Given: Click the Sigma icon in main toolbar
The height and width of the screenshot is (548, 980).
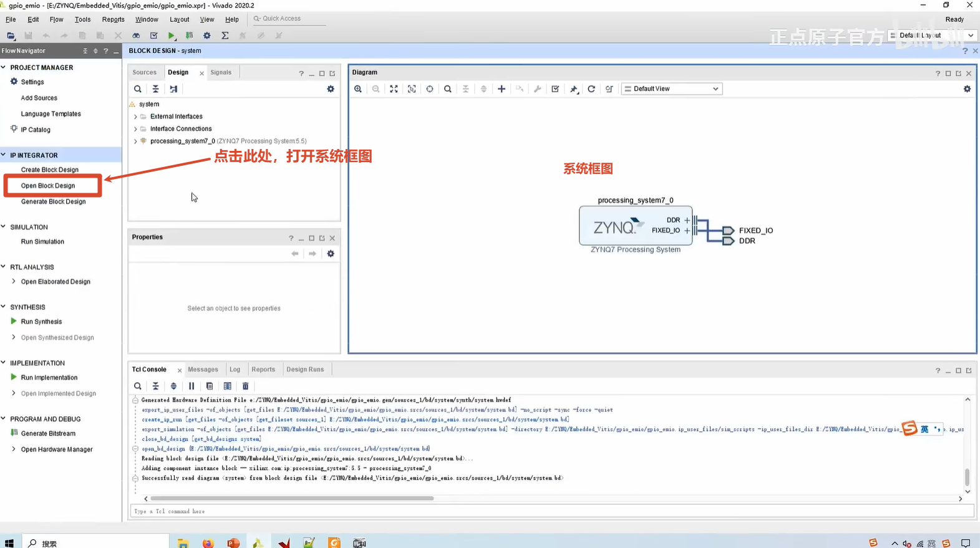Looking at the screenshot, I should (225, 36).
